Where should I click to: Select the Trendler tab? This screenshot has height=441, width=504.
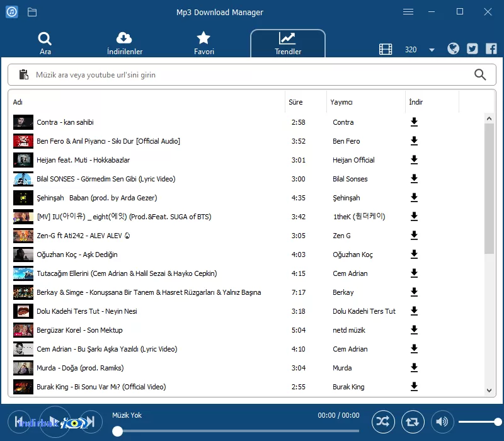(x=288, y=43)
